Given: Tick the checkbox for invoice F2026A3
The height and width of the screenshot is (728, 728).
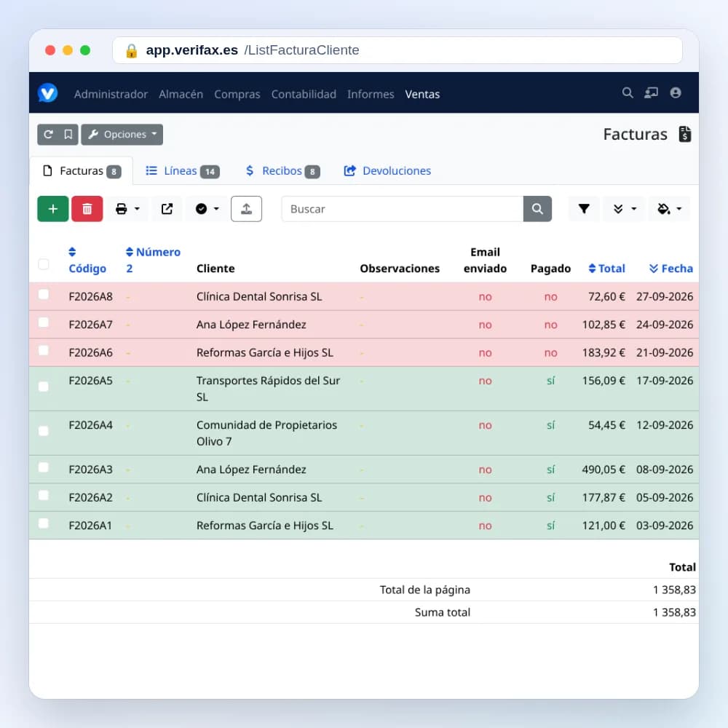Looking at the screenshot, I should pyautogui.click(x=44, y=467).
